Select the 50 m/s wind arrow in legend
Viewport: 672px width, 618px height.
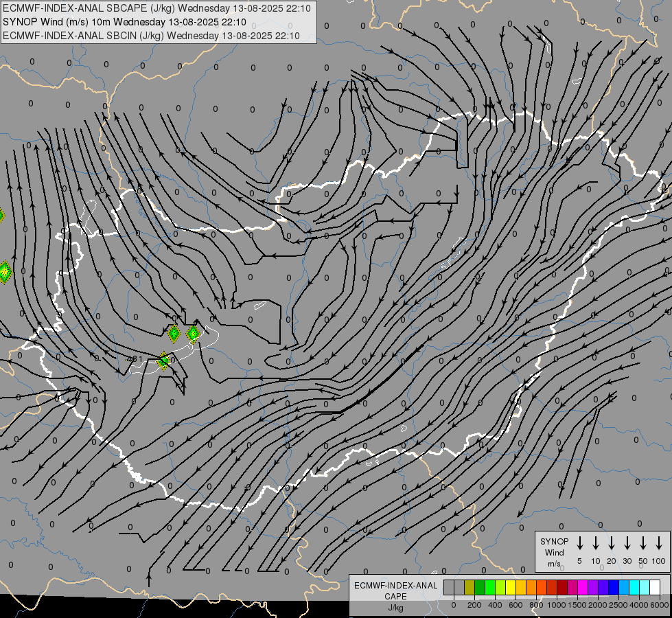(643, 543)
